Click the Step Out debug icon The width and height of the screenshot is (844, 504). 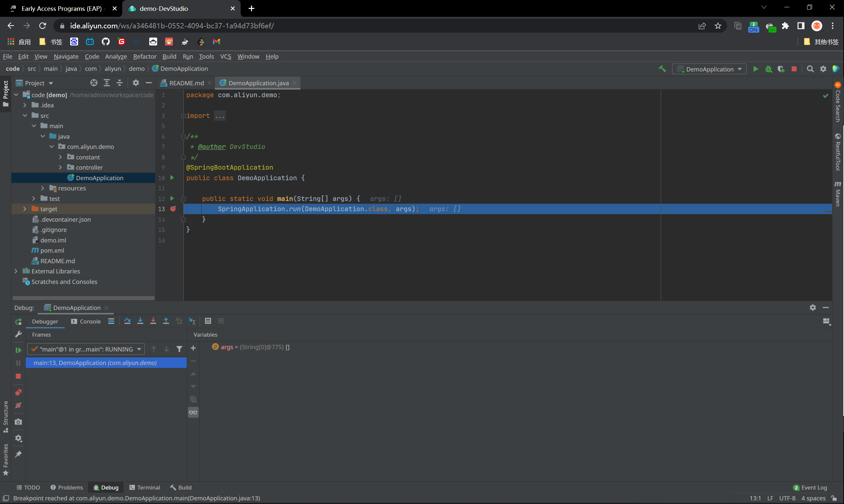coord(166,321)
